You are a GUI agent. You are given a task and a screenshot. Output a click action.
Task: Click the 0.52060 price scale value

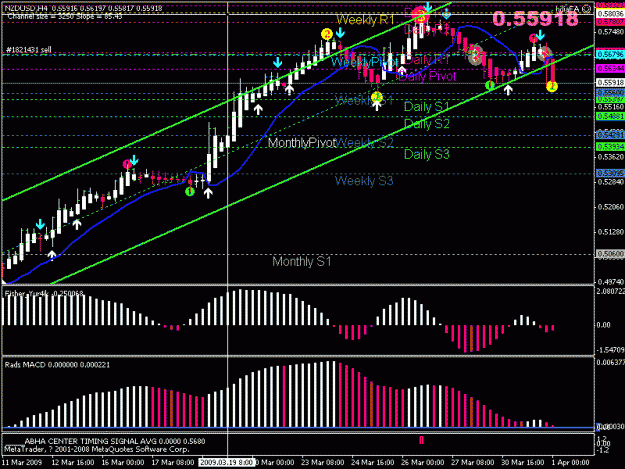point(610,207)
